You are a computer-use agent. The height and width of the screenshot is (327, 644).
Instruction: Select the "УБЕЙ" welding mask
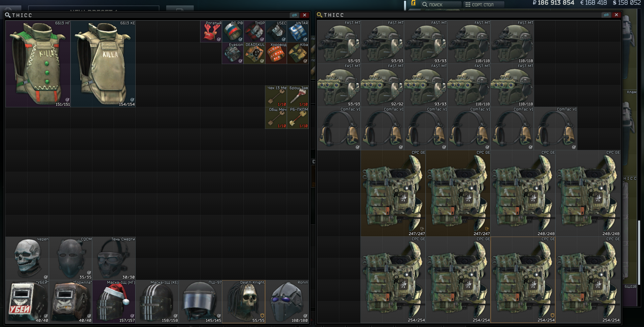pyautogui.click(x=27, y=302)
